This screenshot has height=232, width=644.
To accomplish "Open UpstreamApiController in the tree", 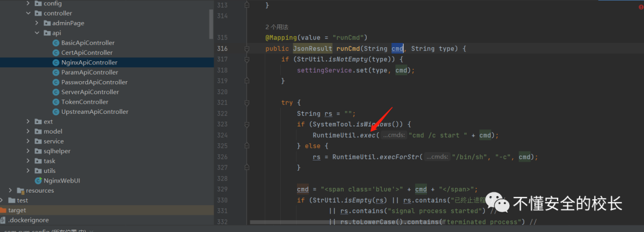I will 94,112.
